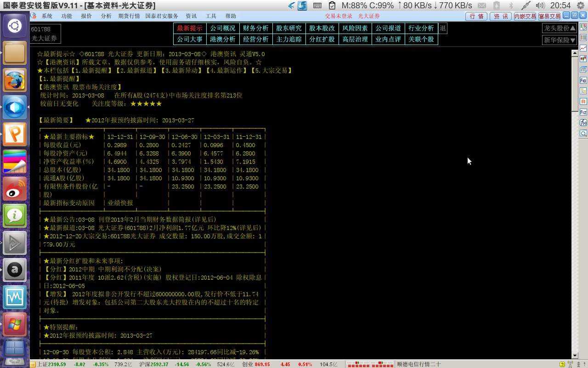Click the Ubuntu dash home launcher icon
The height and width of the screenshot is (368, 588).
[15, 25]
